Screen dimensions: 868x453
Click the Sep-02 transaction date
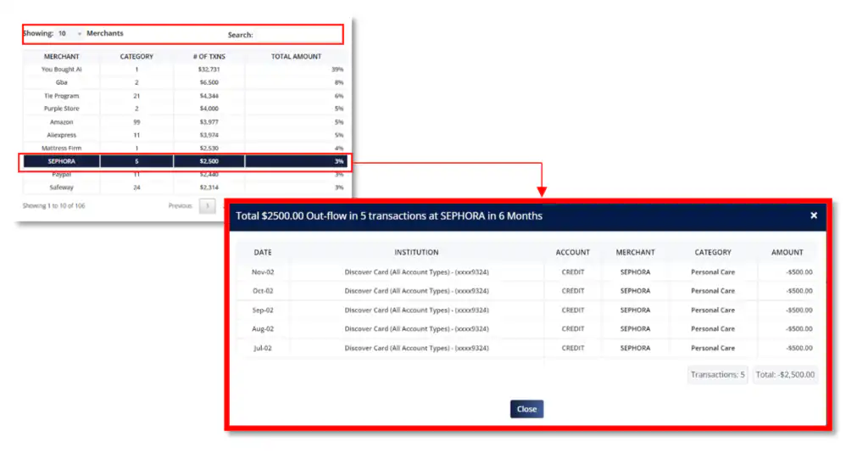263,310
